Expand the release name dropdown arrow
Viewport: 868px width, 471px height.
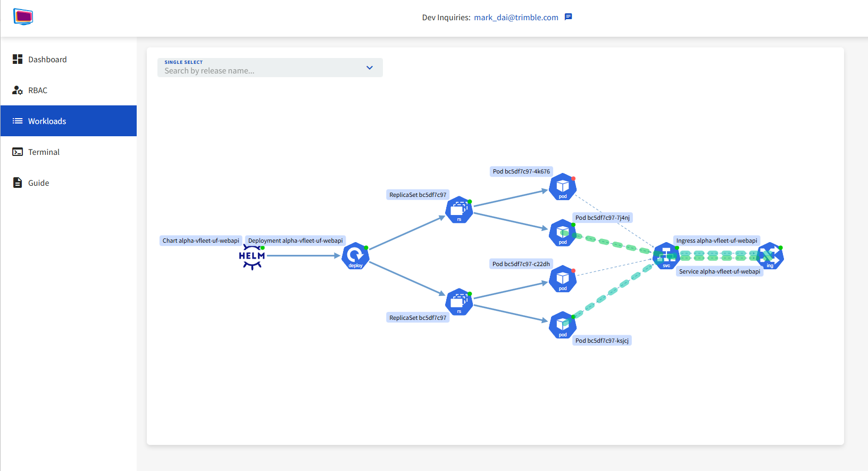[370, 68]
